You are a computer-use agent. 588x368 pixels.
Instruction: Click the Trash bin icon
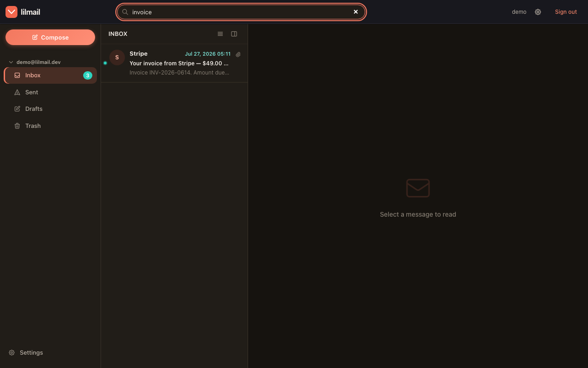click(x=17, y=126)
